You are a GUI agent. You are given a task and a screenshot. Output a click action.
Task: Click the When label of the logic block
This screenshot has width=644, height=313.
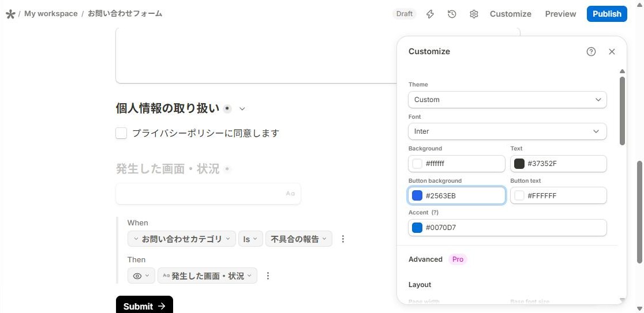point(137,223)
